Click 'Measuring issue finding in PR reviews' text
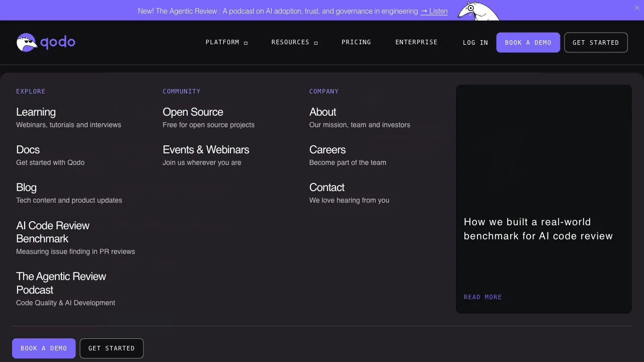This screenshot has height=362, width=644. (75, 251)
